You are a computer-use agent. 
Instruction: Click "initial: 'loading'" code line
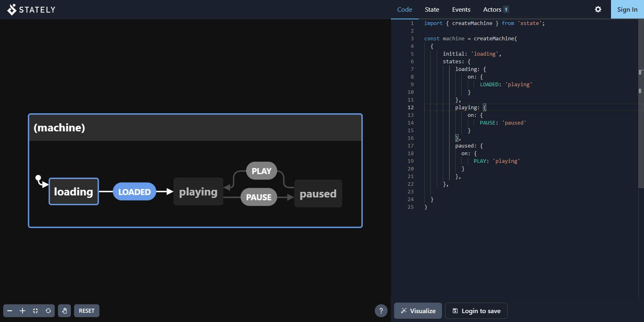(x=472, y=54)
